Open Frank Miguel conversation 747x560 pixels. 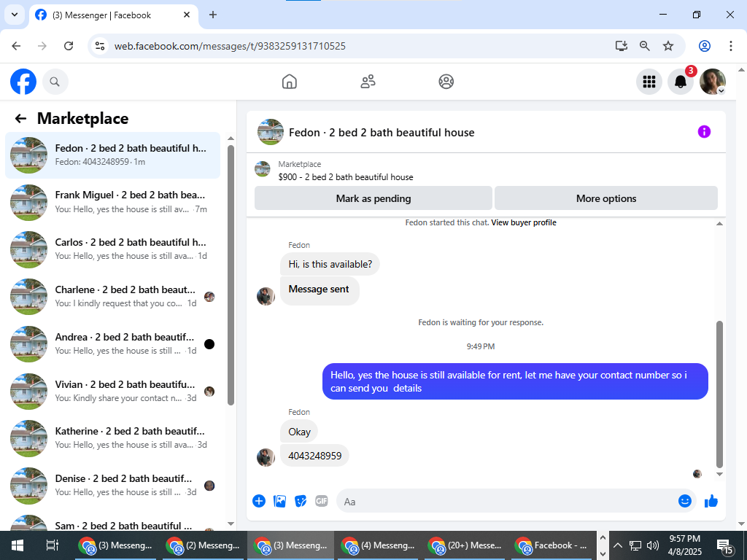(x=113, y=202)
